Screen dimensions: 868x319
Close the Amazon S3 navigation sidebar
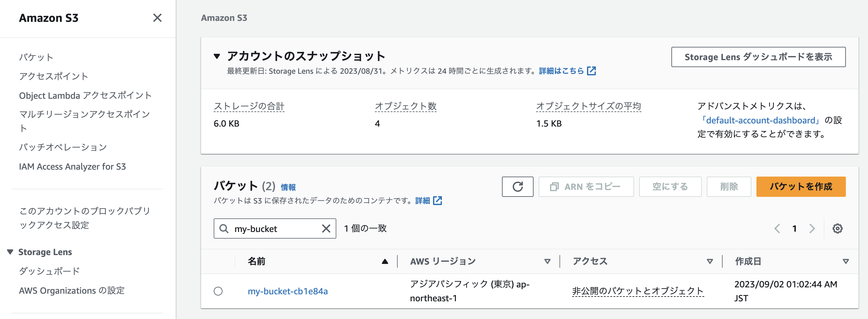click(x=157, y=18)
